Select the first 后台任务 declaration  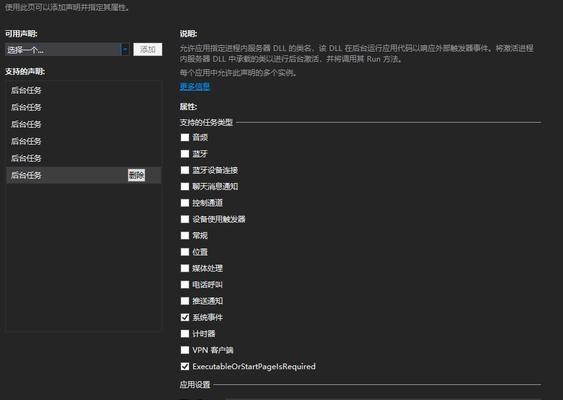point(83,90)
